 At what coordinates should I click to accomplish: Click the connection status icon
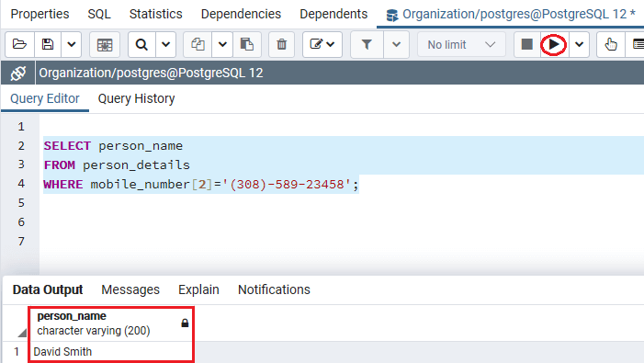coord(18,74)
